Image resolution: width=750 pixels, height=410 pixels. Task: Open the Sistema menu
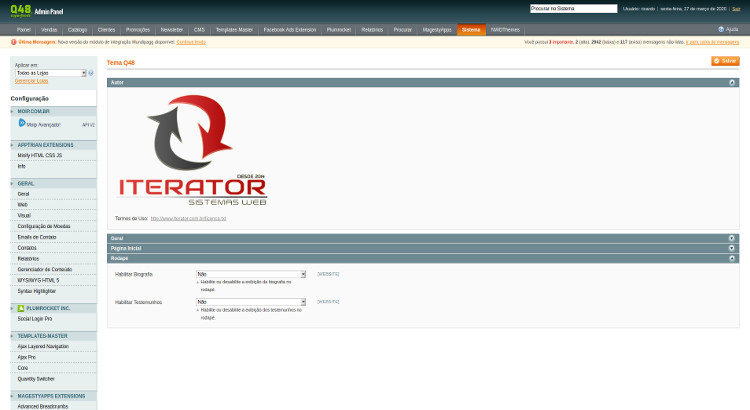471,30
